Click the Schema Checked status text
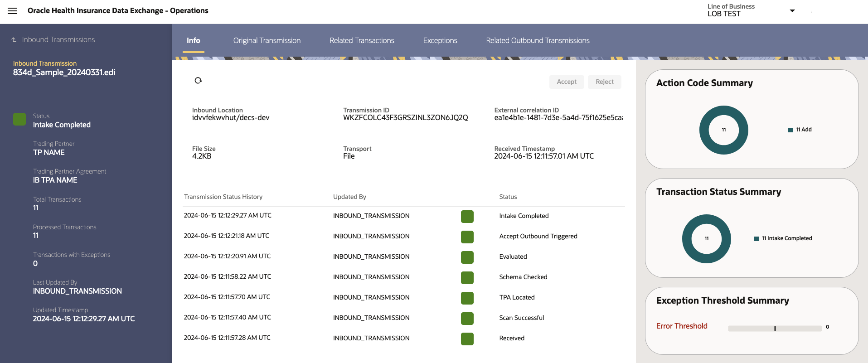This screenshot has width=868, height=363. pyautogui.click(x=523, y=277)
